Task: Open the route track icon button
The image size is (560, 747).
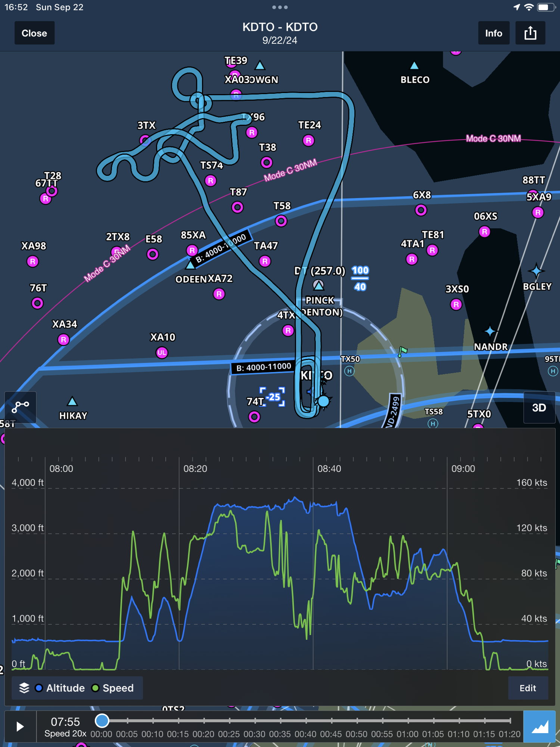Action: pos(21,407)
